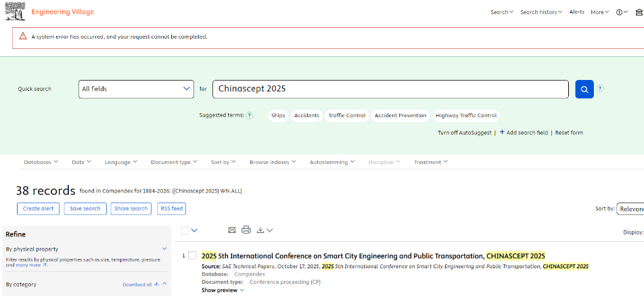This screenshot has height=296, width=644.
Task: Open the help question mark menu in header
Action: pos(622,12)
